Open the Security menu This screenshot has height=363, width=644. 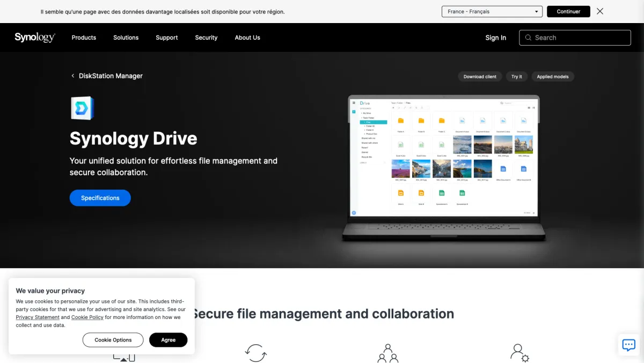pos(206,38)
